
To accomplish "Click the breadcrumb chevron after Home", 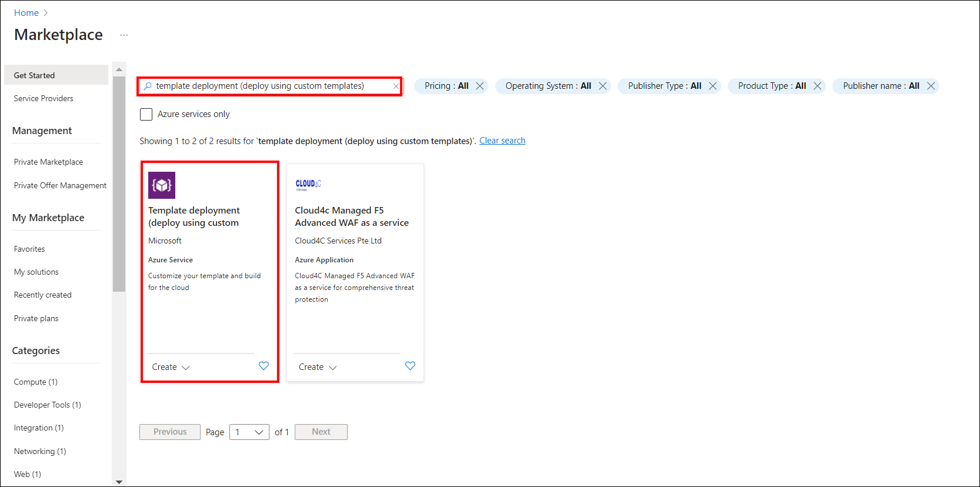I will (x=46, y=13).
